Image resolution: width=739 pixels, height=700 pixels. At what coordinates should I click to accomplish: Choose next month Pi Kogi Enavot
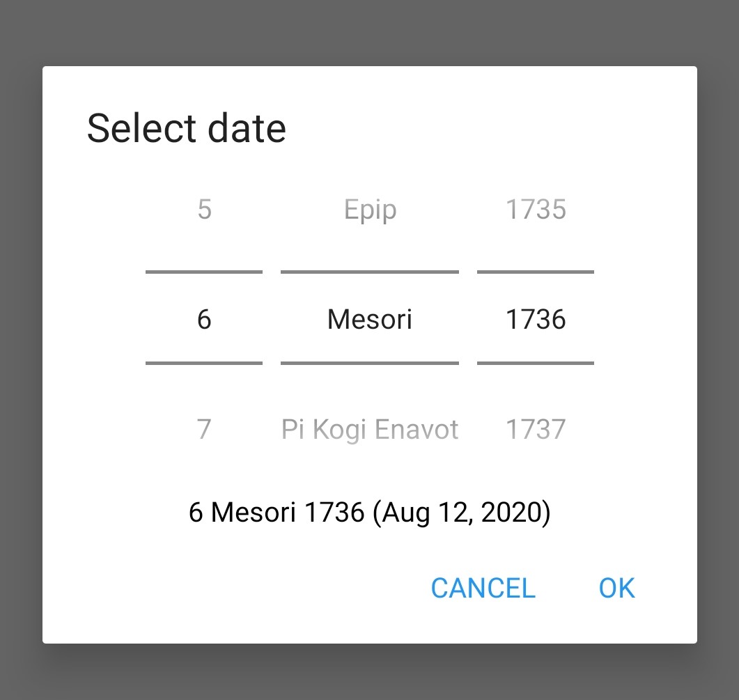click(x=370, y=429)
